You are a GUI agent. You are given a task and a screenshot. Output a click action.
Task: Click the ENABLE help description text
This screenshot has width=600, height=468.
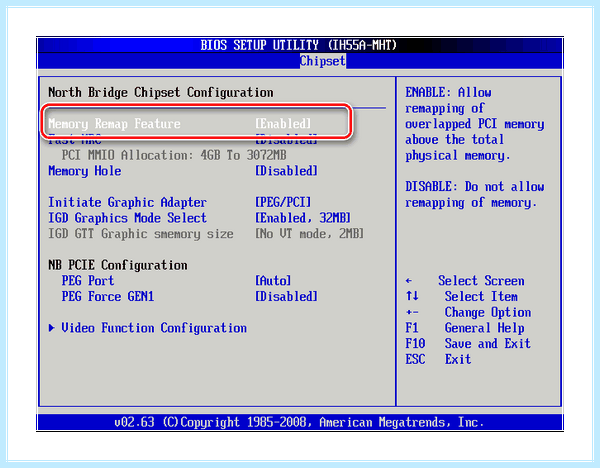click(475, 124)
